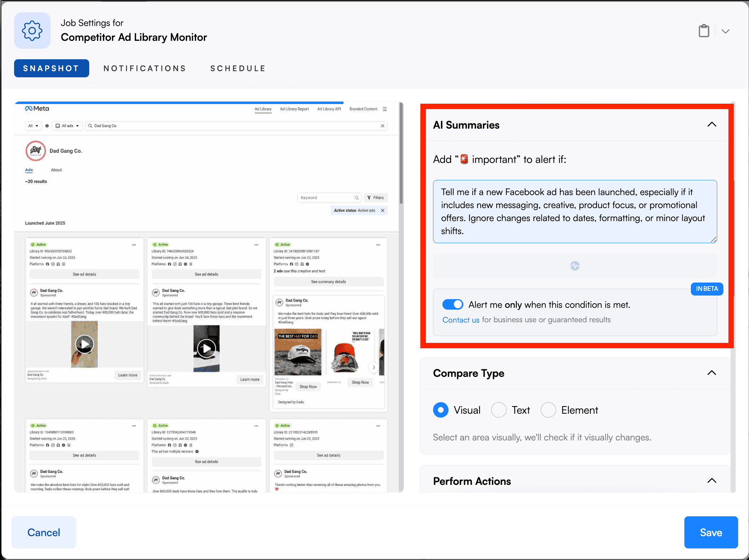This screenshot has height=560, width=749.
Task: Click Learn more on ad 996333055708832
Action: [x=128, y=375]
